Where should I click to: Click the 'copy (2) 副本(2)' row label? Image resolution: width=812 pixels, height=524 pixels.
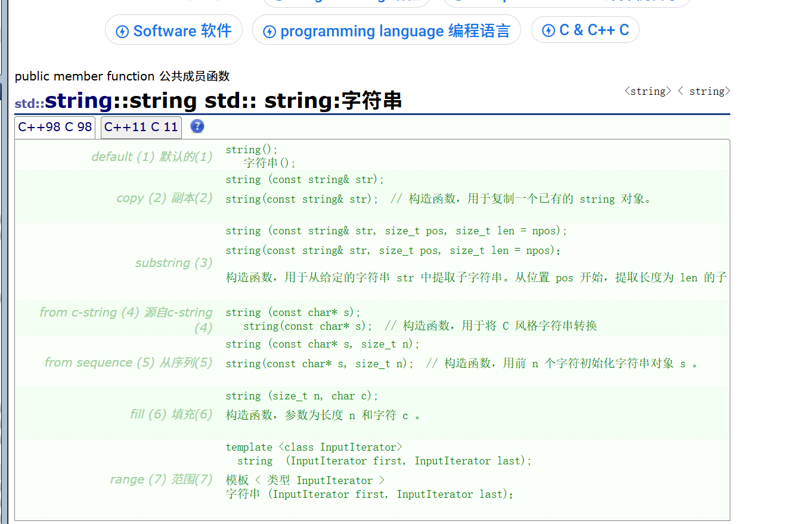point(164,198)
